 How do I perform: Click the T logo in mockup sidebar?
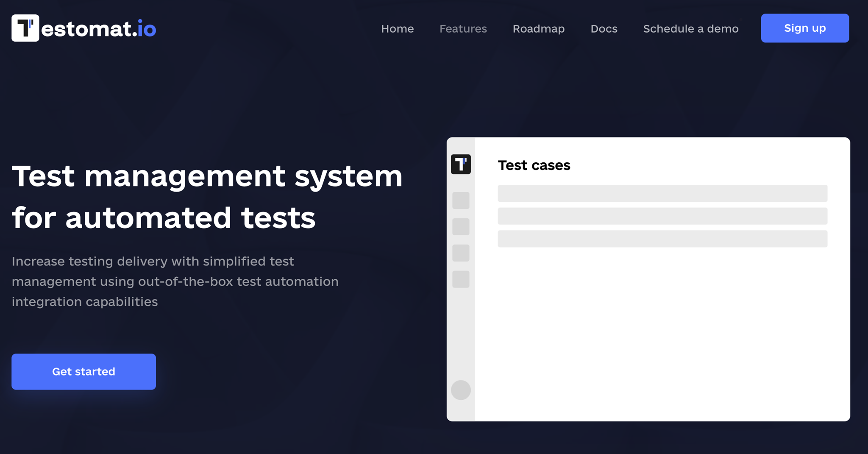click(461, 164)
